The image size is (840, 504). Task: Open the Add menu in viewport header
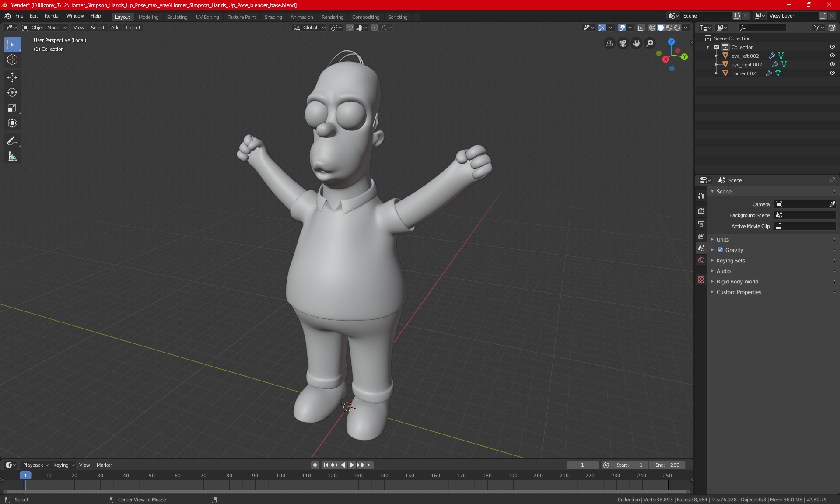tap(115, 28)
